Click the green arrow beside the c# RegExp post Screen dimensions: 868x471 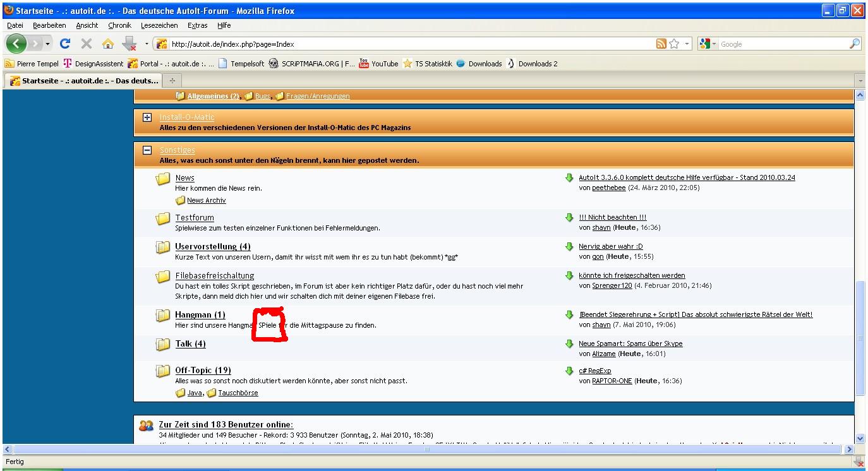point(569,371)
